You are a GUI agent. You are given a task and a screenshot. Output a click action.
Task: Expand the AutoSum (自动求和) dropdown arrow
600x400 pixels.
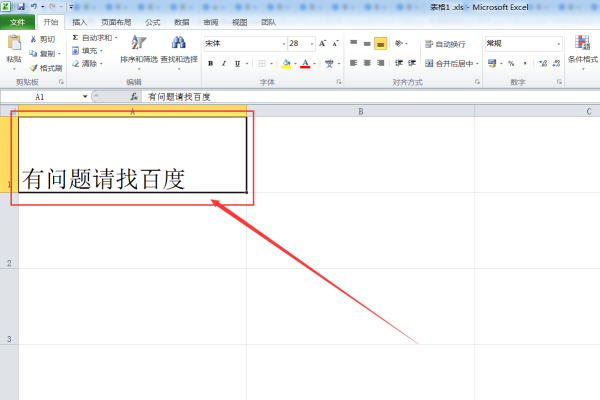[116, 38]
